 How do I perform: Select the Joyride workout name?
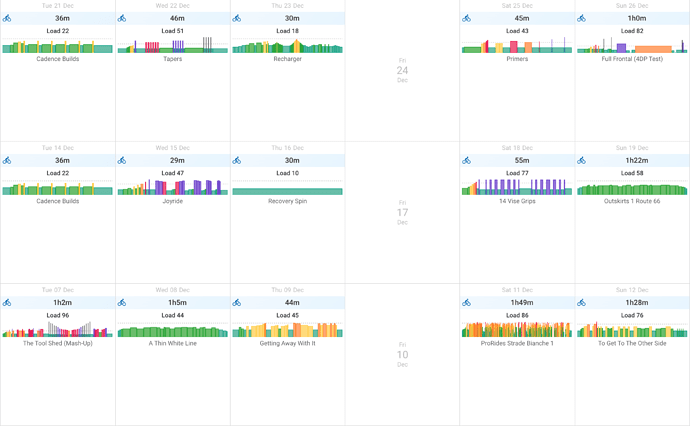click(172, 201)
